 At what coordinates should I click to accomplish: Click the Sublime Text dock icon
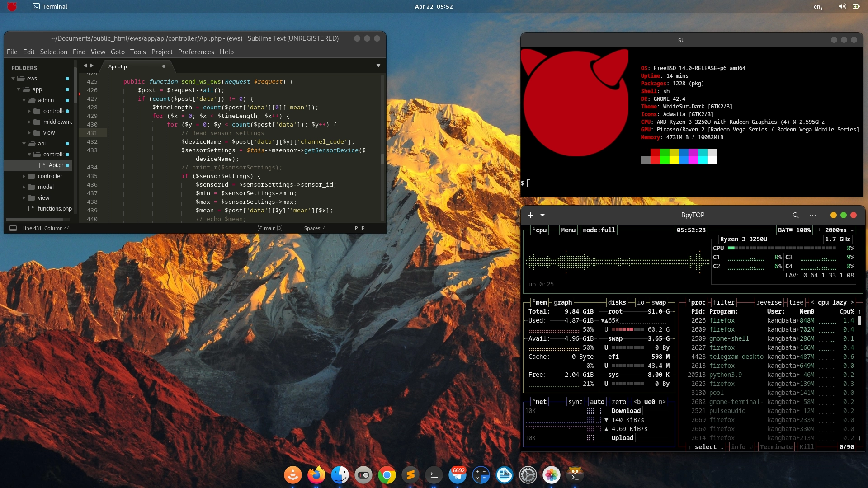coord(410,475)
